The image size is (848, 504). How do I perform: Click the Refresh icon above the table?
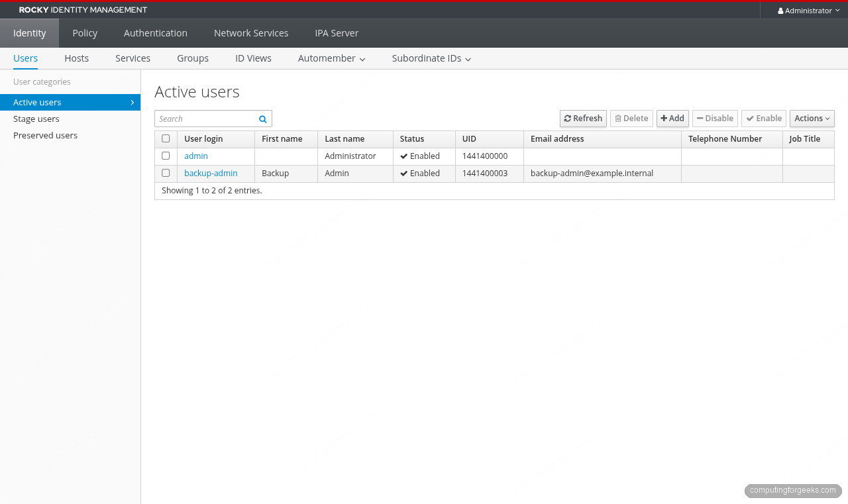click(x=568, y=119)
